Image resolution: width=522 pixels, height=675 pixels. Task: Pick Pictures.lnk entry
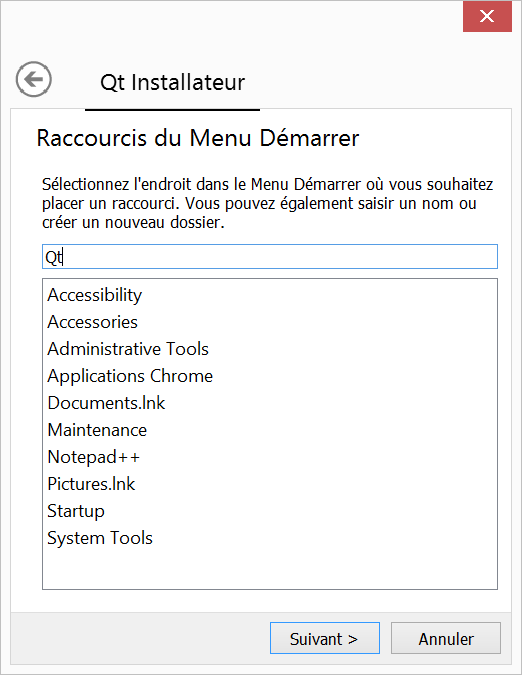pos(91,484)
